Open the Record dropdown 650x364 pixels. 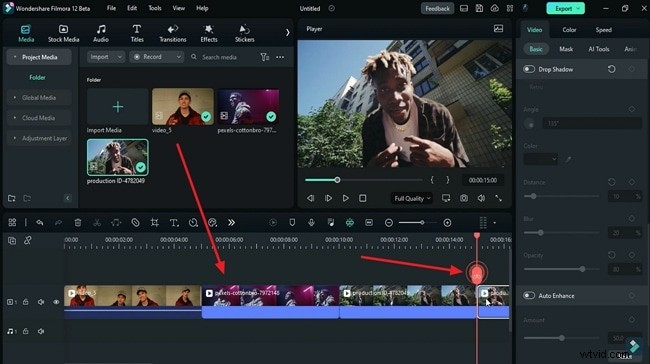157,57
